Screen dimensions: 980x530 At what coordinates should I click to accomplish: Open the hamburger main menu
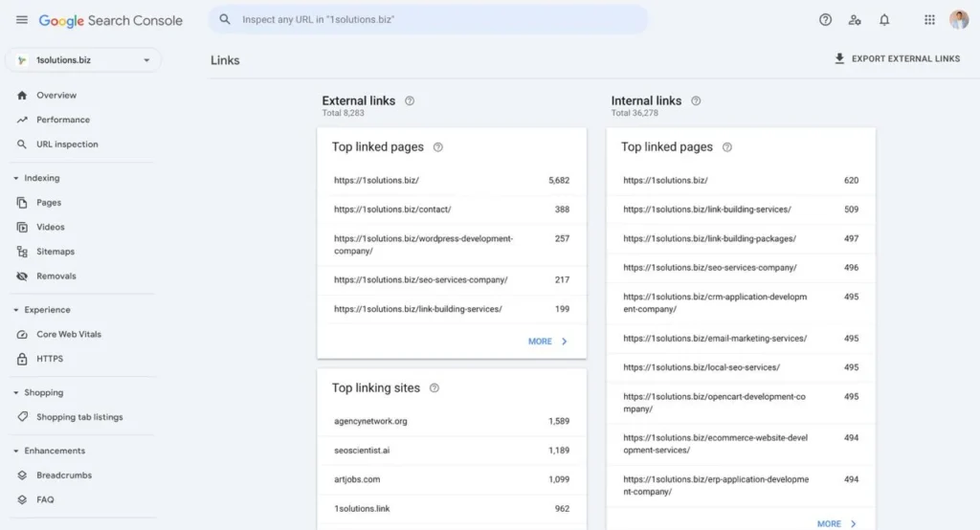pos(22,20)
